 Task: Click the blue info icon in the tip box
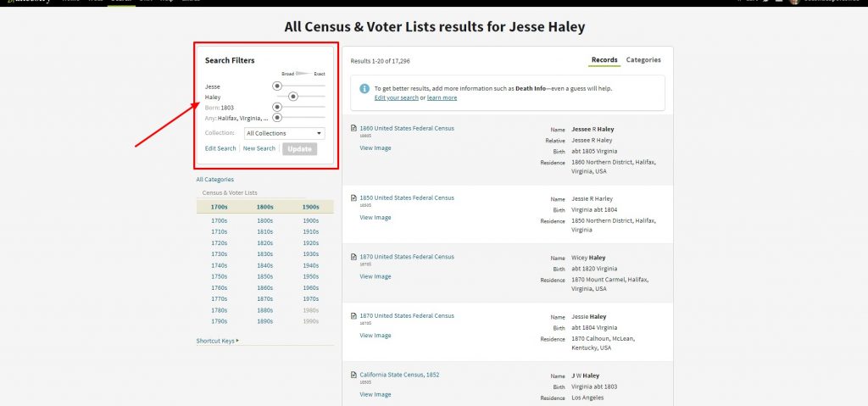[x=364, y=88]
